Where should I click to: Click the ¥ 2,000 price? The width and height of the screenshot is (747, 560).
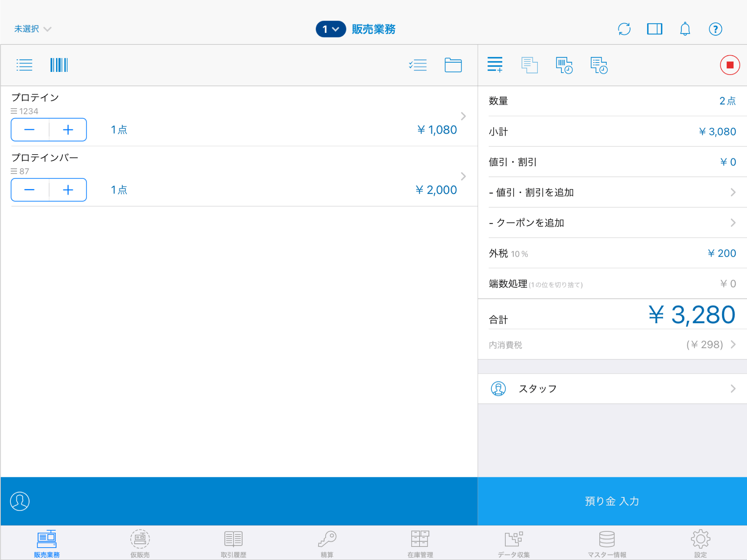pos(436,190)
